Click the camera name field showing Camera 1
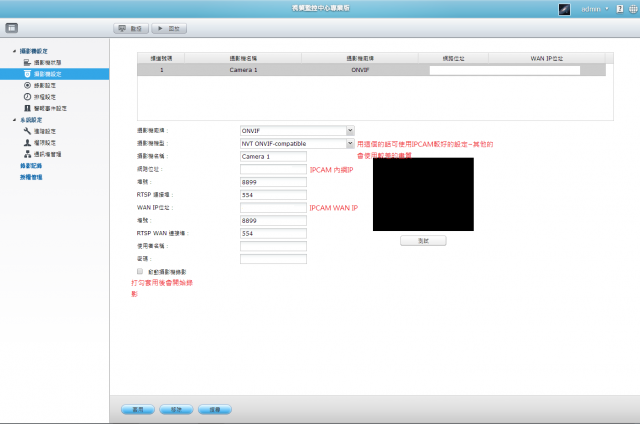640x424 pixels. (x=273, y=156)
